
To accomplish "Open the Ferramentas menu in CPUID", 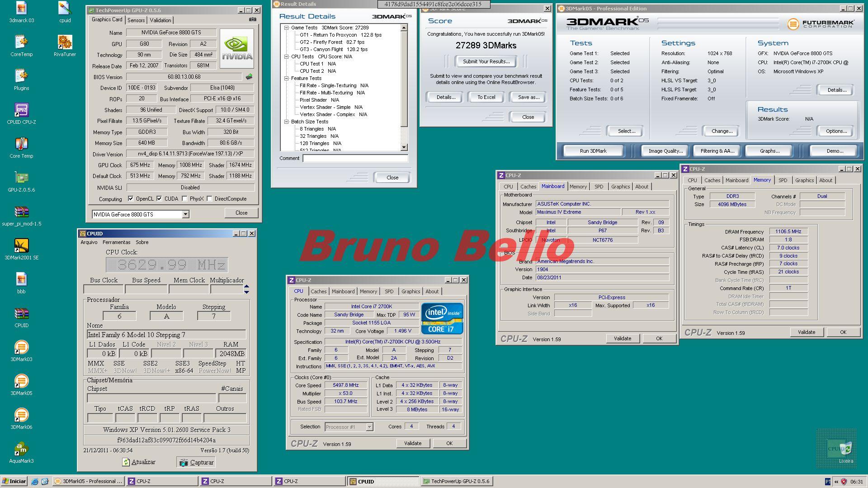I will click(116, 242).
